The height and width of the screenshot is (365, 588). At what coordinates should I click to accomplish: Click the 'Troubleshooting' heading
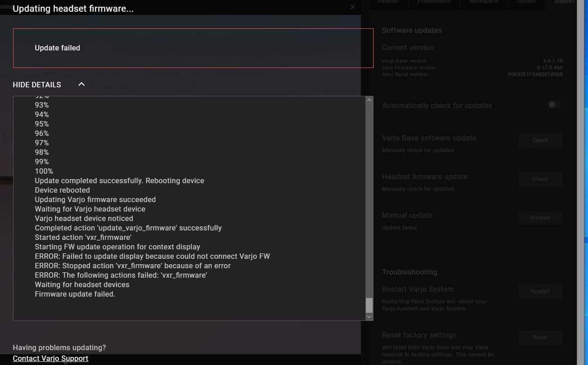pyautogui.click(x=410, y=272)
